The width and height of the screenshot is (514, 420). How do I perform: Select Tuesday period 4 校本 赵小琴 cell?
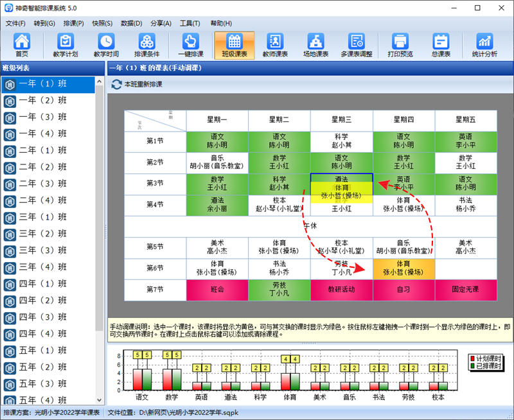pos(279,205)
